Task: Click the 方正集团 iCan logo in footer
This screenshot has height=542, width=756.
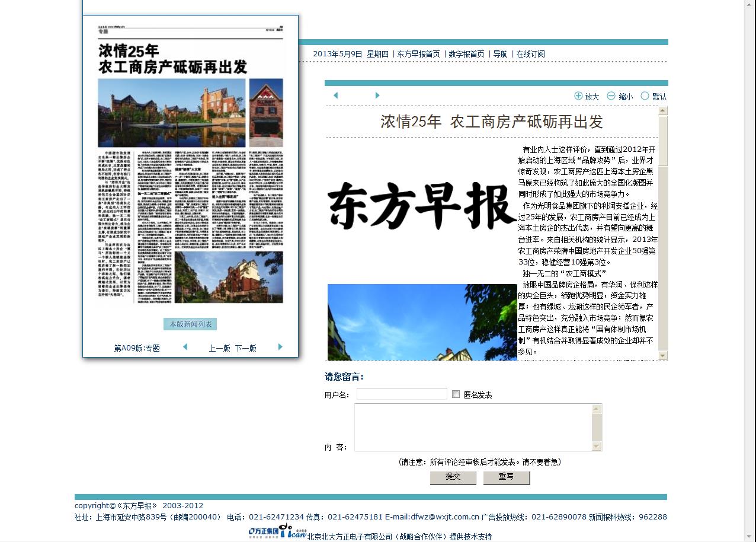Action: coord(277,531)
